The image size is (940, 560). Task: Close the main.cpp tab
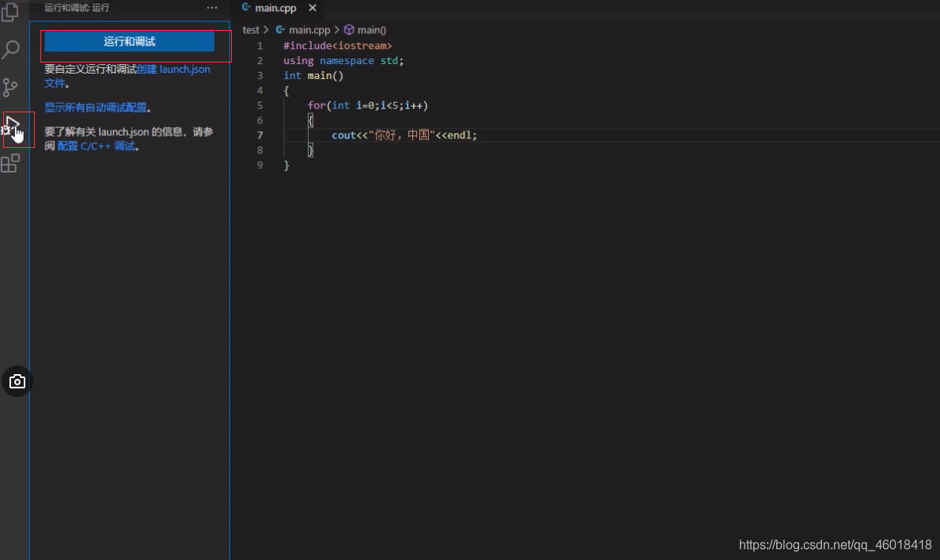coord(313,8)
